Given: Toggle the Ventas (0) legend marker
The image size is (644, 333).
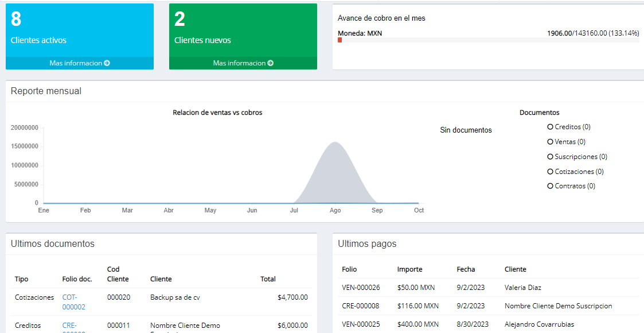Looking at the screenshot, I should coord(551,142).
